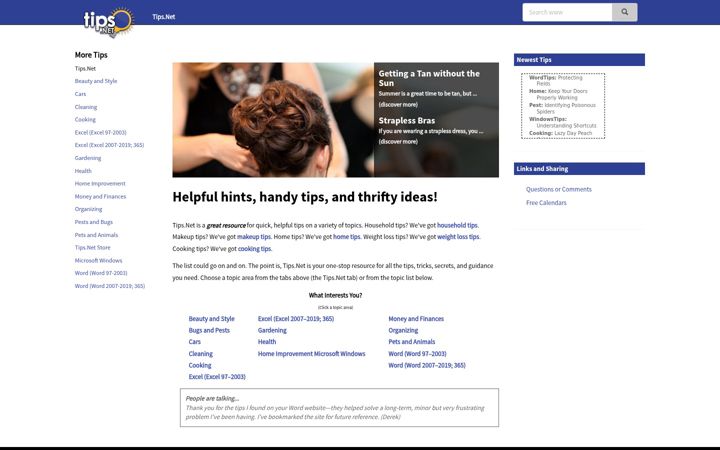
Task: Open Health in the More Tips sidebar
Action: click(83, 171)
